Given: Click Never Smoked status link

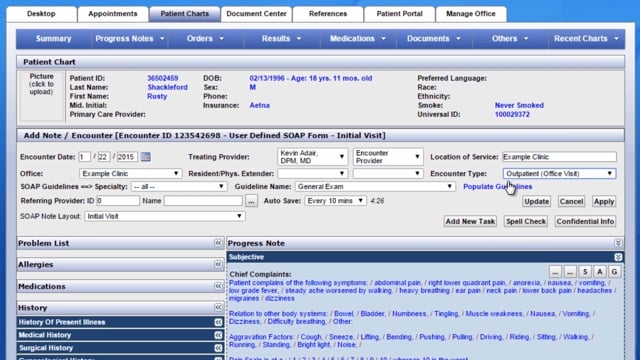Looking at the screenshot, I should [x=519, y=105].
